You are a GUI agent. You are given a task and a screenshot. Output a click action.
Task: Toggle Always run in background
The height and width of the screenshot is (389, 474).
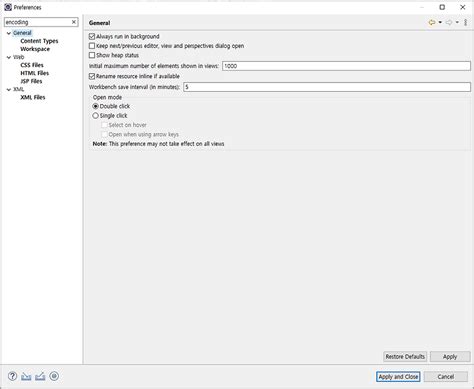(x=92, y=36)
